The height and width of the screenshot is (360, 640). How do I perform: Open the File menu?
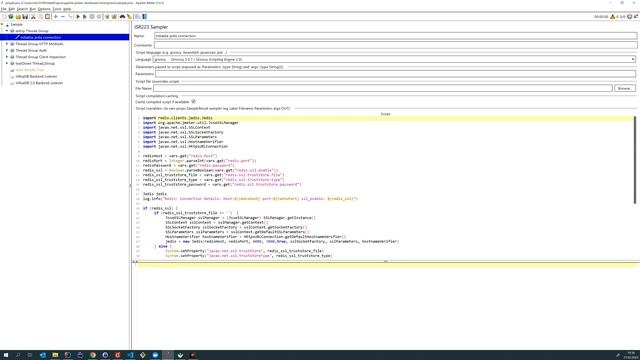pos(4,9)
